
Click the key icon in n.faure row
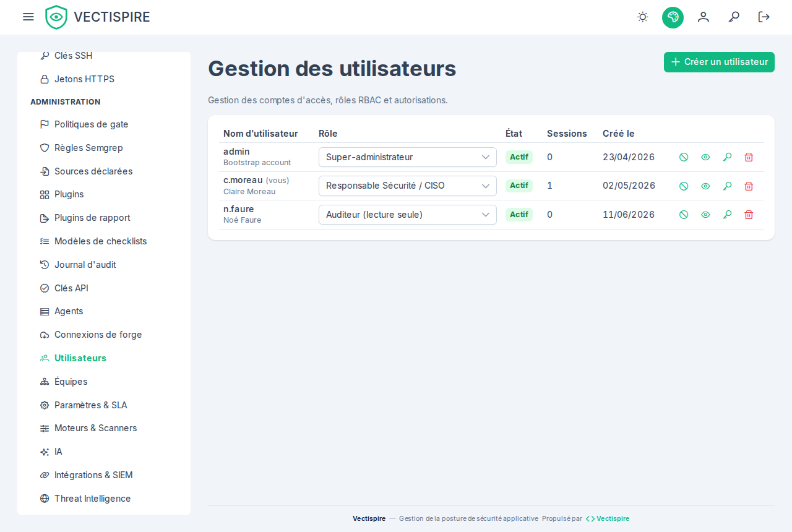727,215
